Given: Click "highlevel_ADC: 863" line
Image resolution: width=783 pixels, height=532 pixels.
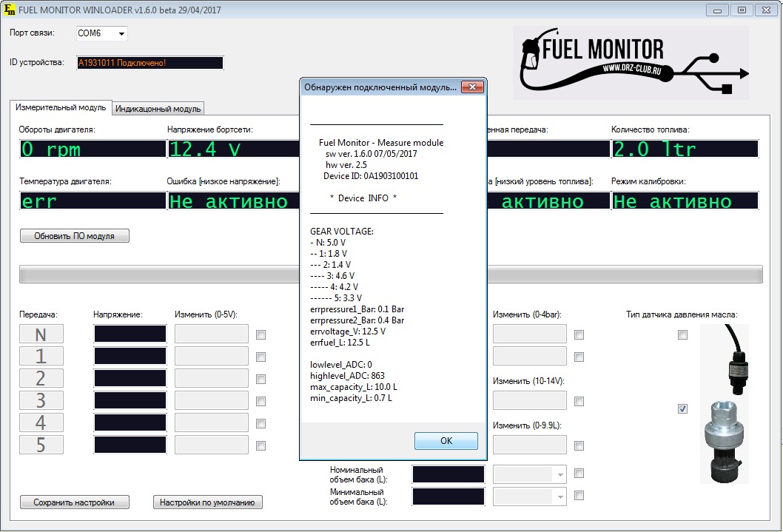Looking at the screenshot, I should (348, 376).
